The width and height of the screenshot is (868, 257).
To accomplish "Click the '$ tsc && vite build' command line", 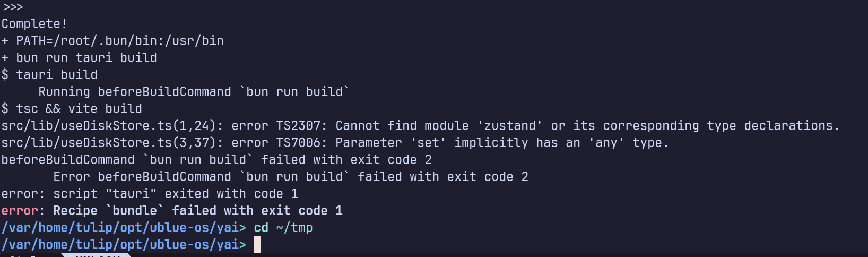I will pos(72,109).
